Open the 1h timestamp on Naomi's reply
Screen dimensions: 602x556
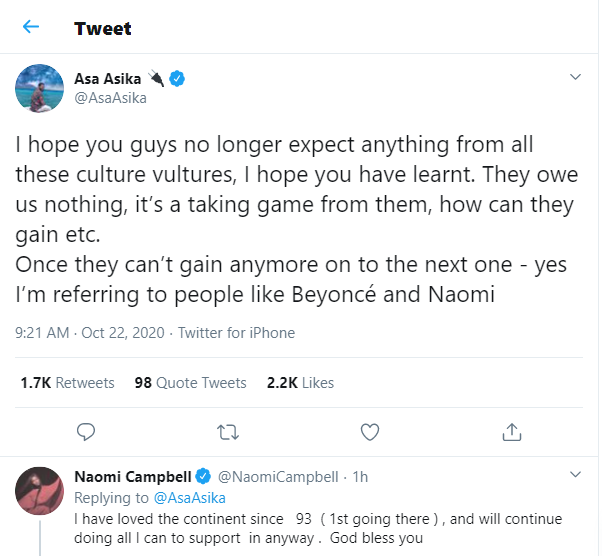[360, 477]
